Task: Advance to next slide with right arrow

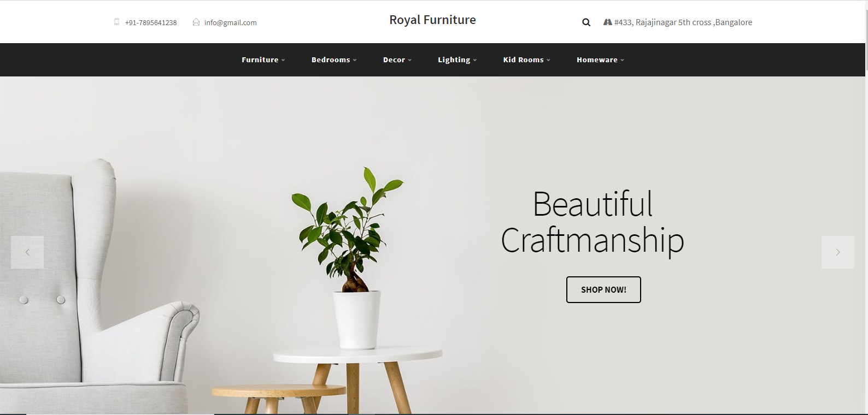Action: coord(838,252)
